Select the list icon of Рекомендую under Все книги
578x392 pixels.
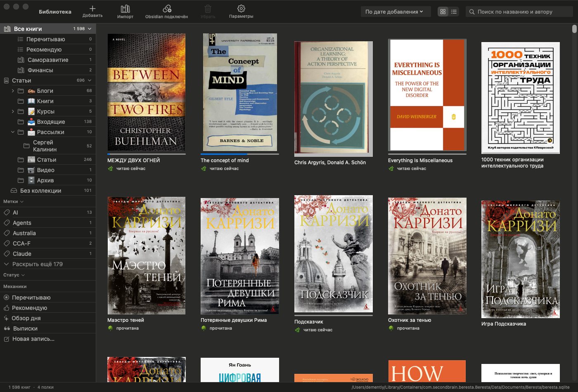[20, 50]
